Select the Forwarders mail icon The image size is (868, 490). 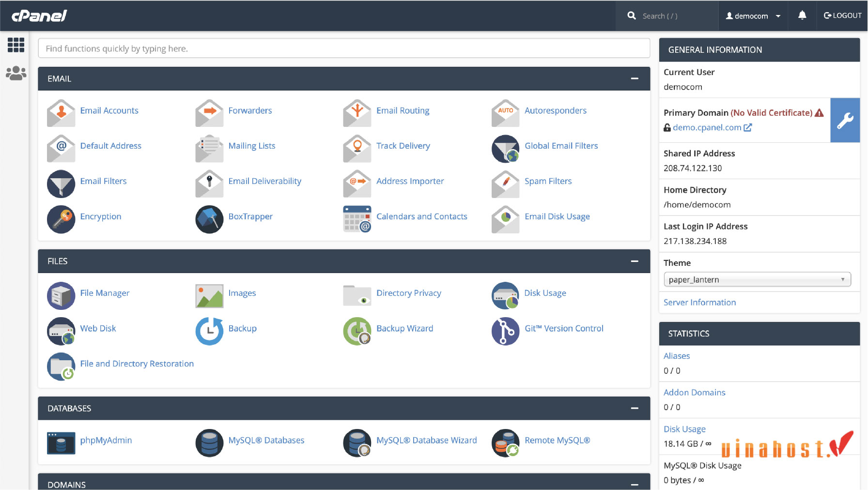coord(209,113)
